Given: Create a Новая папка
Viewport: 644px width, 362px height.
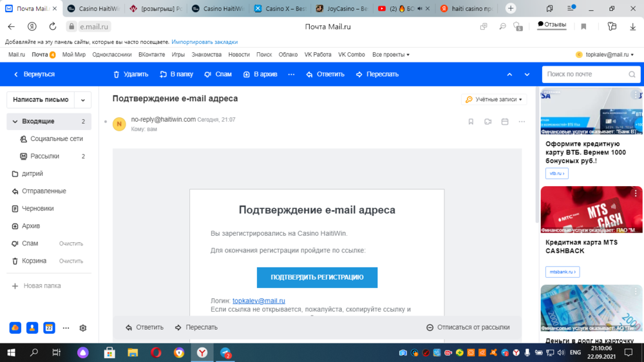Looking at the screenshot, I should 37,286.
